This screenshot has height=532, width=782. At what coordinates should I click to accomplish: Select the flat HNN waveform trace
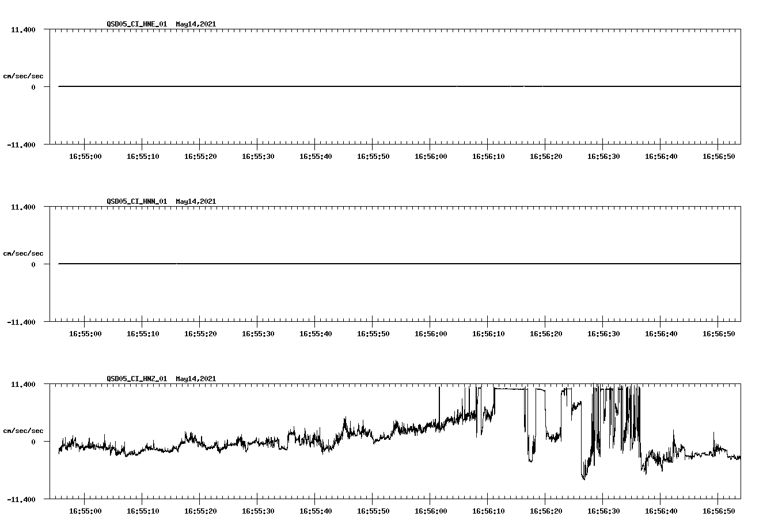[x=346, y=264]
